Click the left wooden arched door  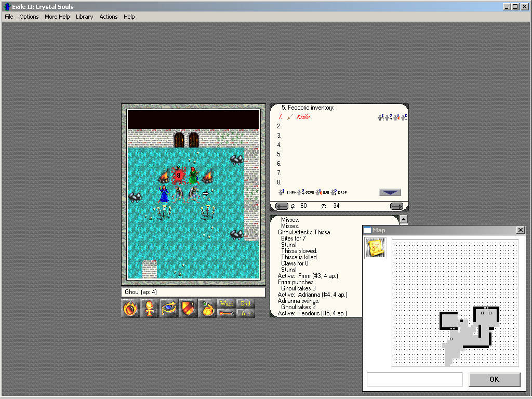click(x=179, y=139)
